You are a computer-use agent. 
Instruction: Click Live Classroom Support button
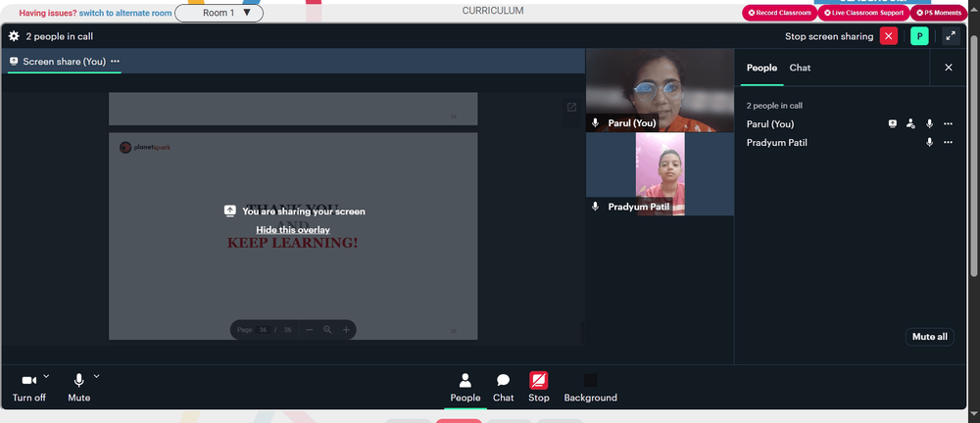tap(863, 13)
